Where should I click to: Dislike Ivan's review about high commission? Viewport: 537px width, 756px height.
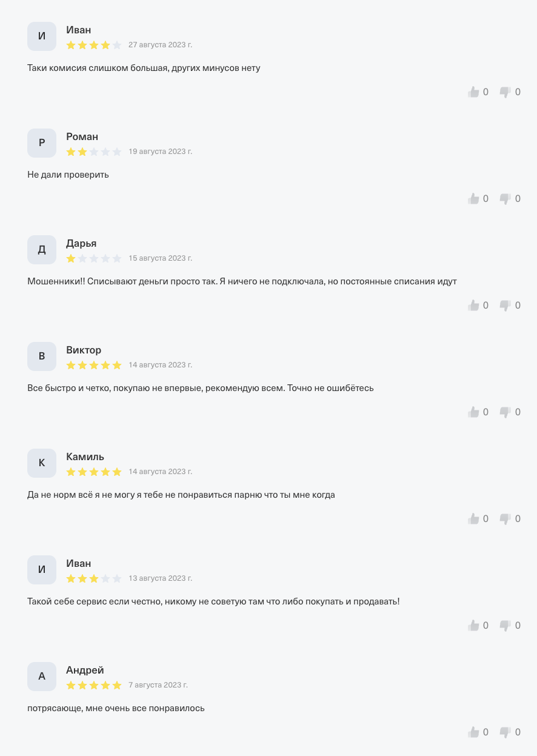[505, 92]
